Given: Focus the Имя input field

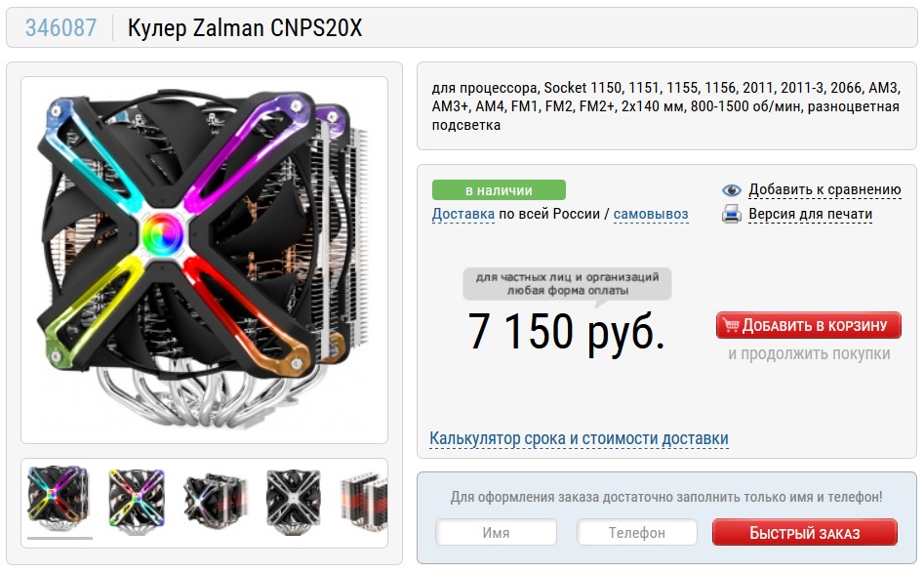Looking at the screenshot, I should [497, 533].
